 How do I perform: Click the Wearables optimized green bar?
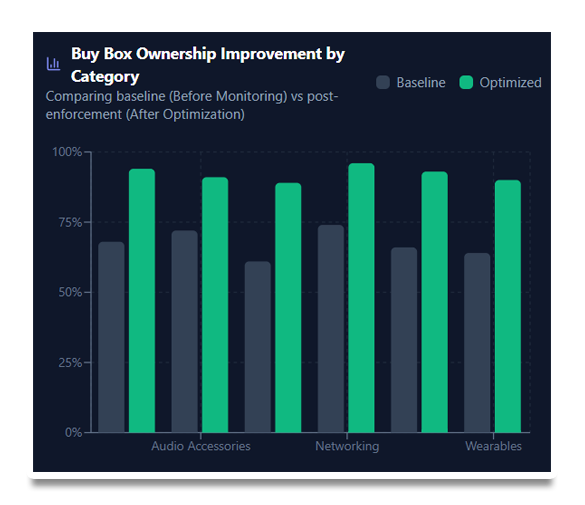point(508,306)
